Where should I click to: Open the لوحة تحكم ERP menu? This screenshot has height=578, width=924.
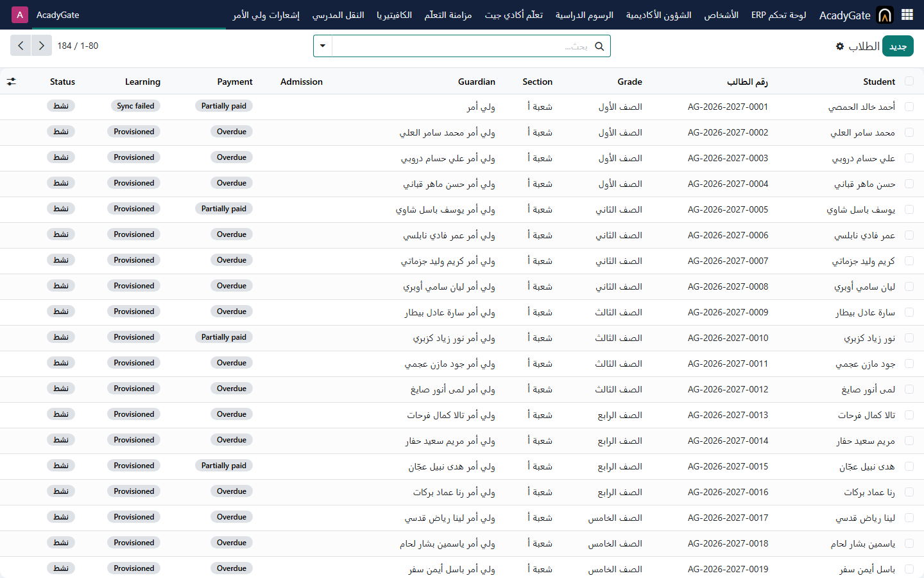tap(779, 15)
